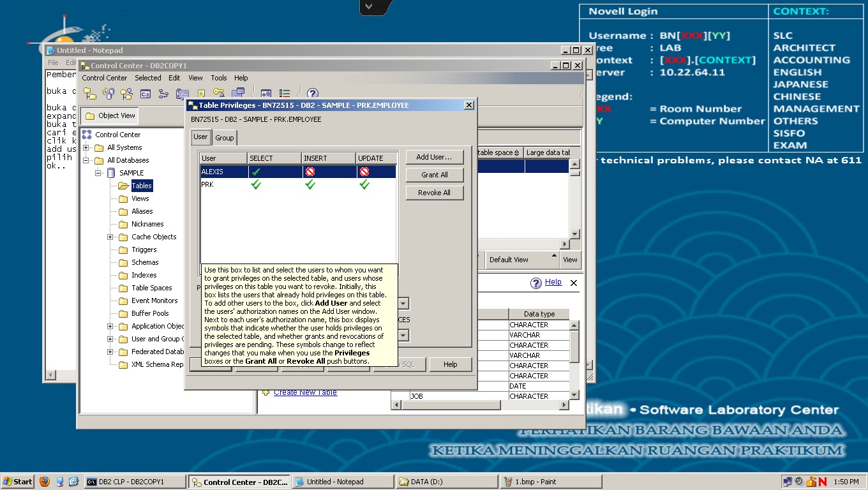Click the Add User... button
The image size is (868, 490).
coord(434,157)
